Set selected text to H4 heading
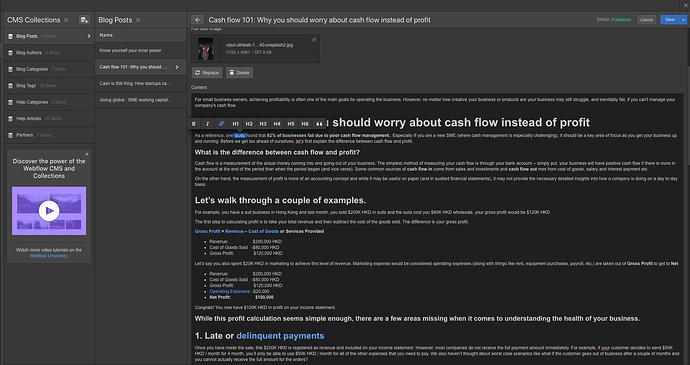The width and height of the screenshot is (690, 365). click(x=277, y=124)
